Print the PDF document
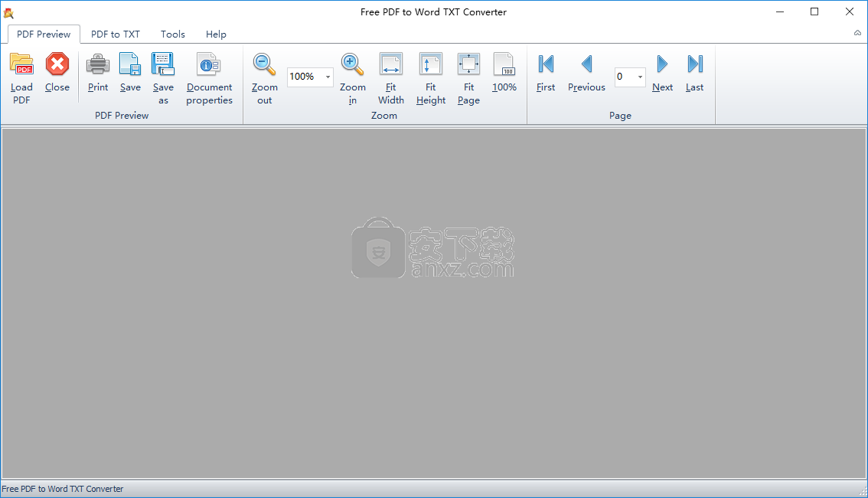 point(97,72)
